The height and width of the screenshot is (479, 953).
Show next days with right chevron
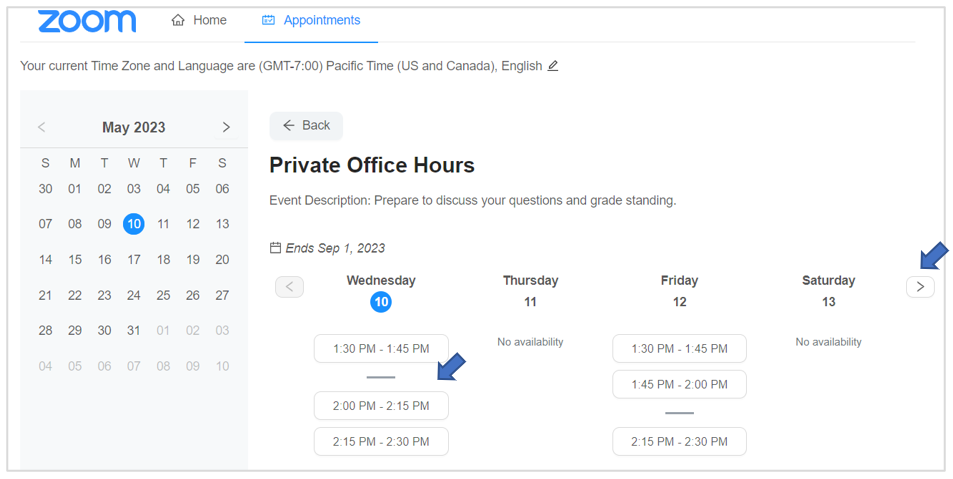[920, 287]
